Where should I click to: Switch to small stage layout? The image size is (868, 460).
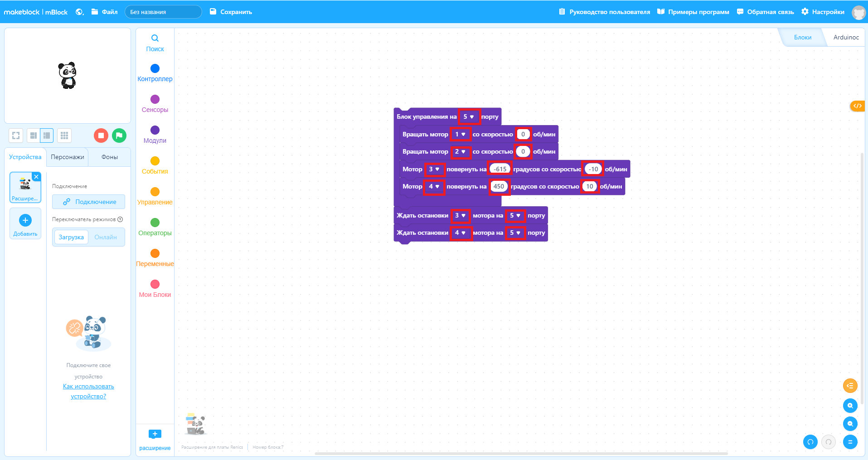click(x=33, y=136)
